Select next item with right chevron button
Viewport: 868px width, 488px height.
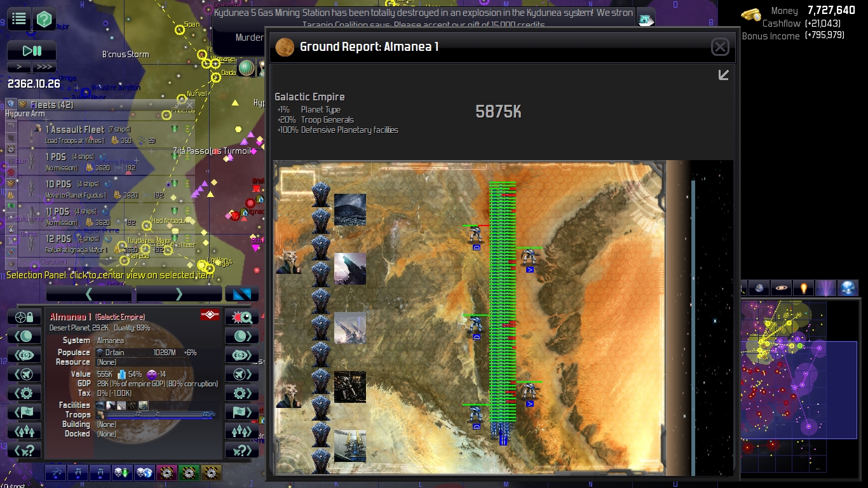point(179,294)
